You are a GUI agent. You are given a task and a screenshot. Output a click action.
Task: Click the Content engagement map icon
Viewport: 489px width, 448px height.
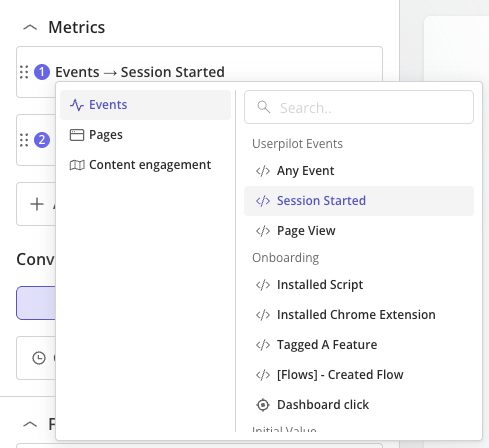point(77,165)
